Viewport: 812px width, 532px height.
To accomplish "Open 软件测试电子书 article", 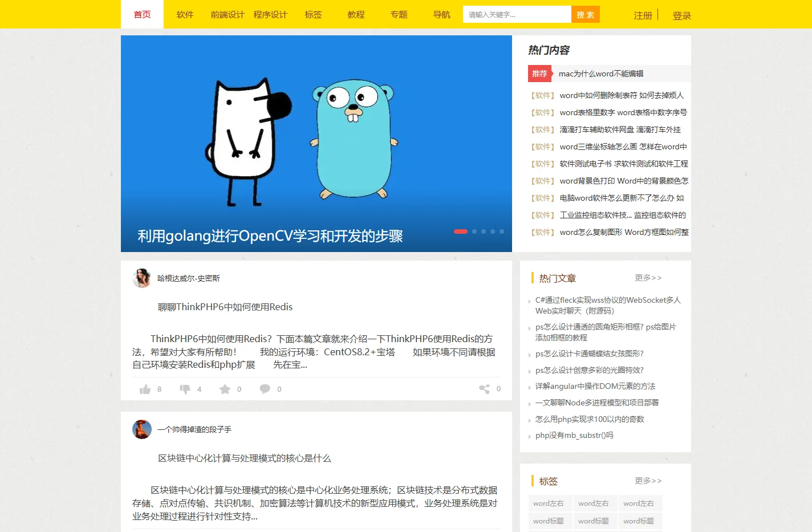I will [x=624, y=164].
